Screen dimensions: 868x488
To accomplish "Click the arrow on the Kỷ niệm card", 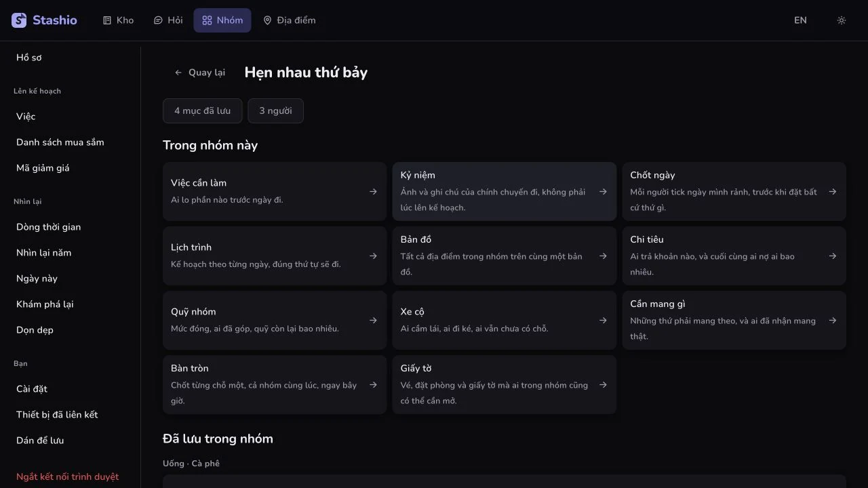I will coord(603,192).
